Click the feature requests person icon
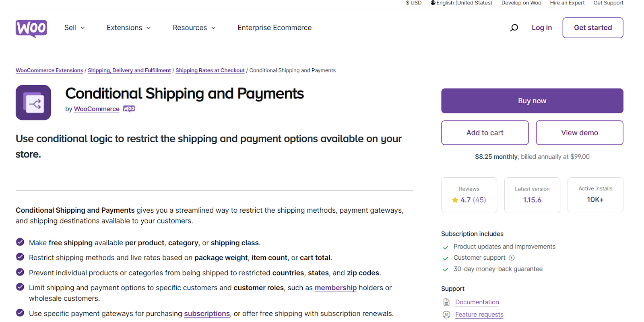 (x=446, y=315)
